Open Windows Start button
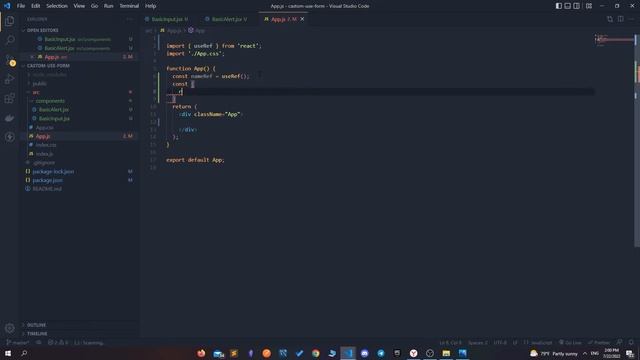This screenshot has width=640, height=360. click(8, 353)
